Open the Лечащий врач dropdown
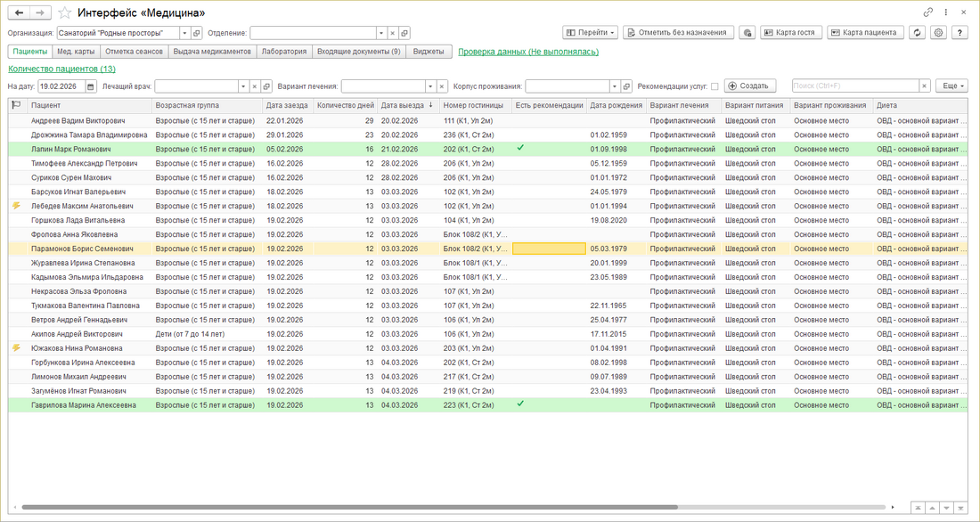 [x=242, y=86]
